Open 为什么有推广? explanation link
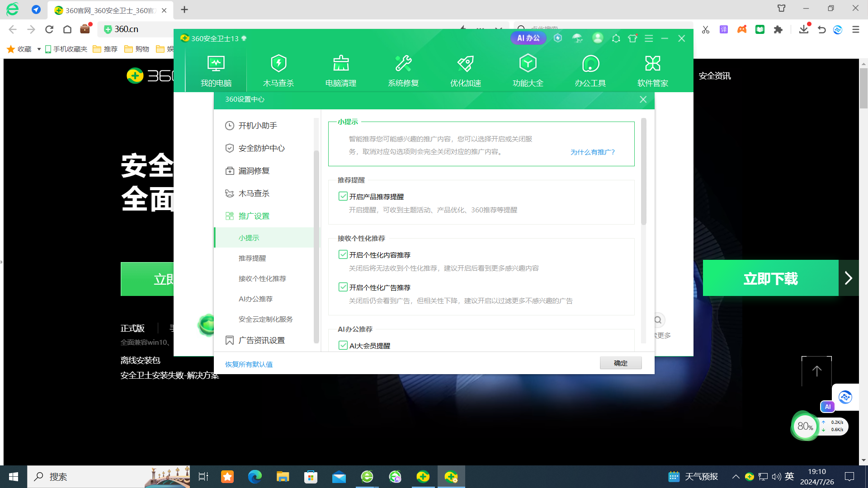This screenshot has height=488, width=868. (x=592, y=152)
